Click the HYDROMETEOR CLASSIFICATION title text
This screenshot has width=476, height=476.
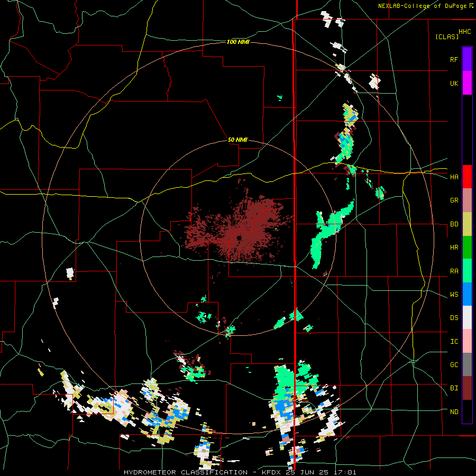point(186,472)
